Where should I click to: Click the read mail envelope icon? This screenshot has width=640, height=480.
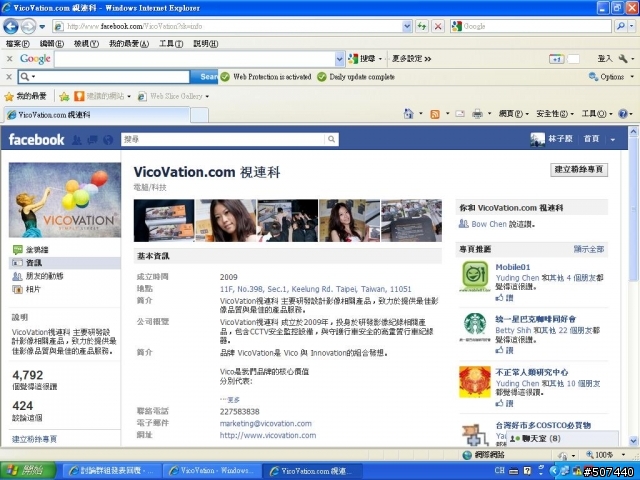(460, 114)
